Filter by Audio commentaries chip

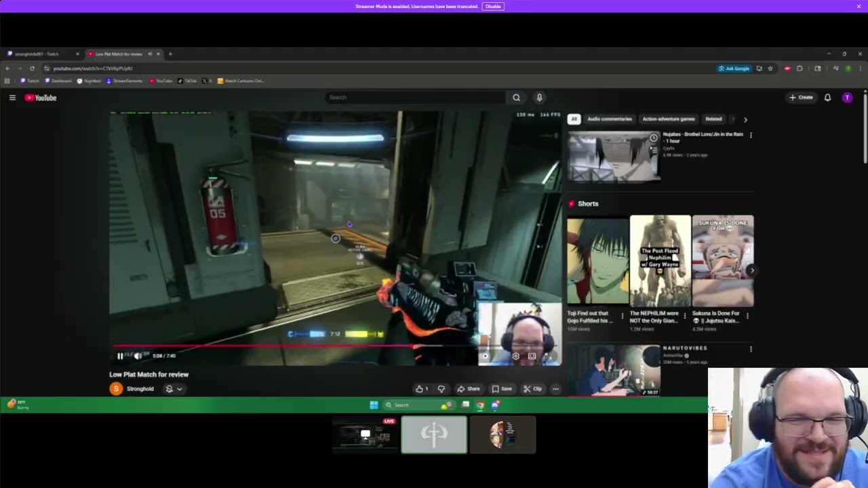(x=610, y=119)
